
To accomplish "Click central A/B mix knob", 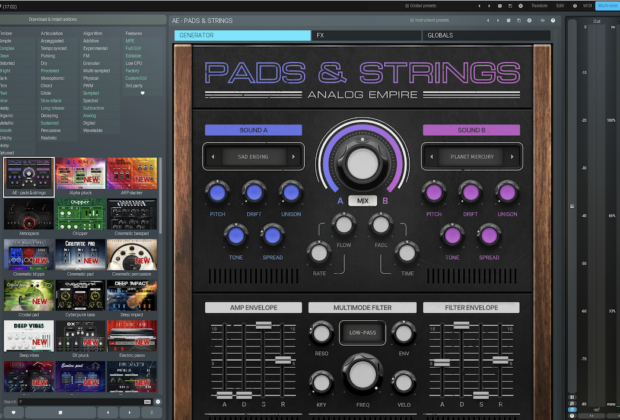I will [x=362, y=163].
